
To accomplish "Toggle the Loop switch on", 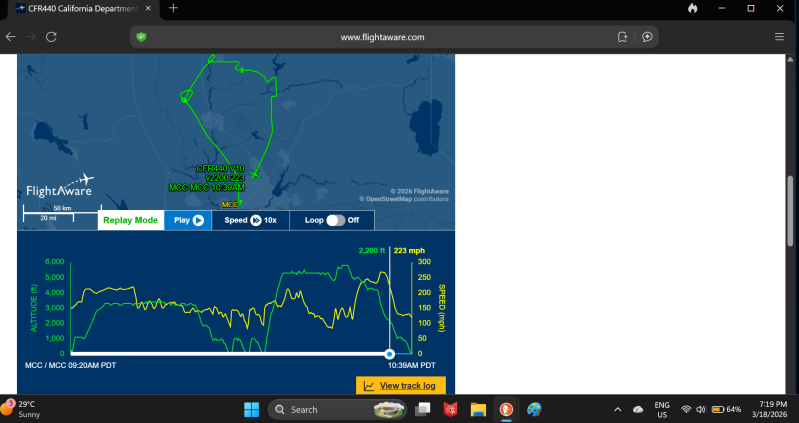I will click(x=335, y=220).
